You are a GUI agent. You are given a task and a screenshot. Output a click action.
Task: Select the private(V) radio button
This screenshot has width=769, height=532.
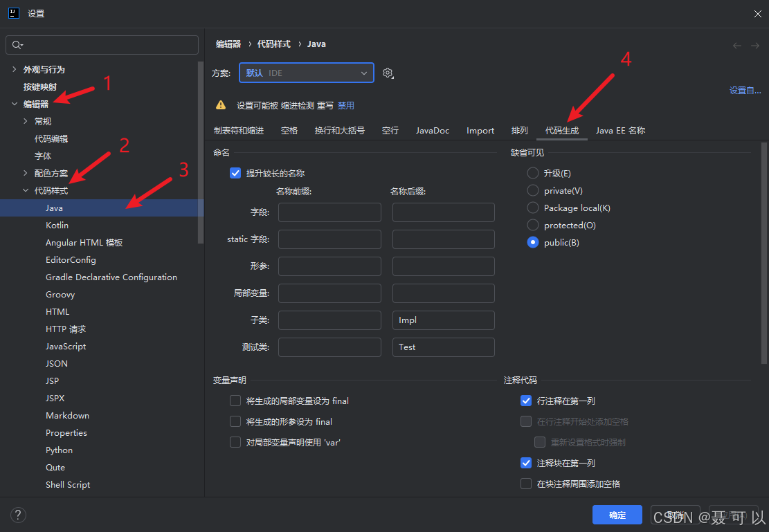coord(532,190)
